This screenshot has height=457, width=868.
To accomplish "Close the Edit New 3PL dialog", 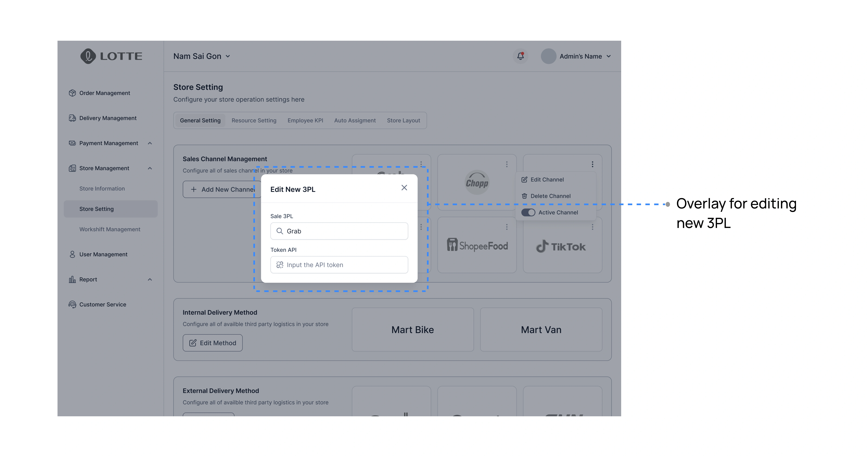I will pyautogui.click(x=404, y=188).
